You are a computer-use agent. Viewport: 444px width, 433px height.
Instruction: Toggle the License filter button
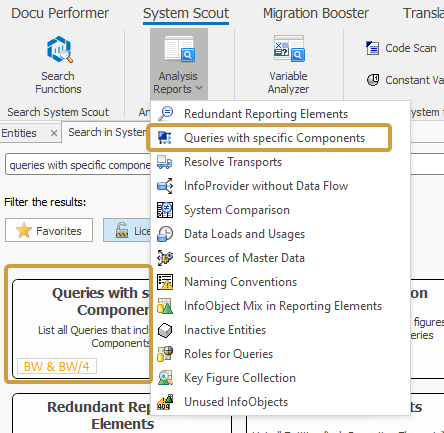[127, 230]
